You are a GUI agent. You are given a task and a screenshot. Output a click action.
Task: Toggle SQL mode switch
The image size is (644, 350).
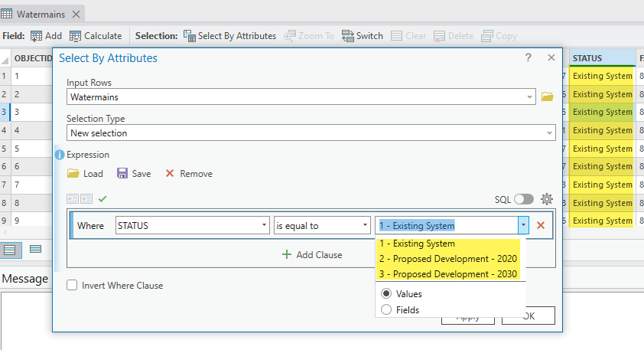524,199
